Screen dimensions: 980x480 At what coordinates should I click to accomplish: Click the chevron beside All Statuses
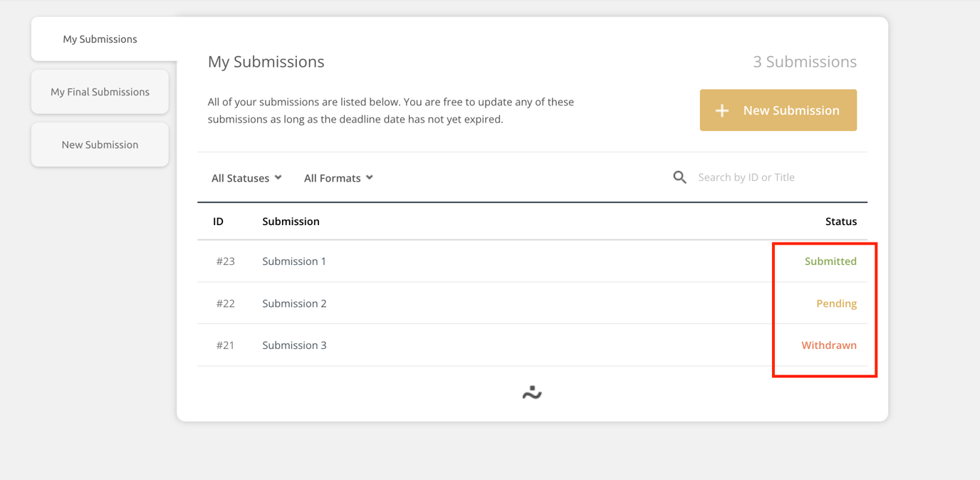pos(278,177)
